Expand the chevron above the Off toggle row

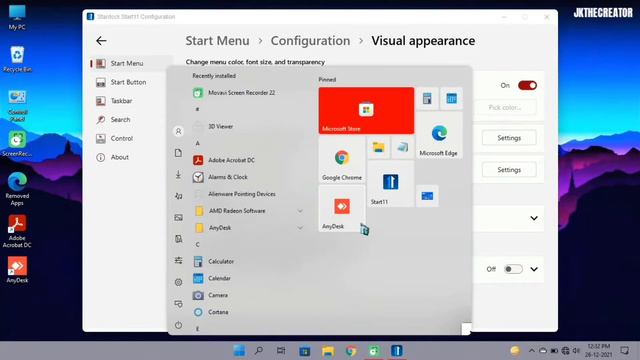click(x=534, y=218)
